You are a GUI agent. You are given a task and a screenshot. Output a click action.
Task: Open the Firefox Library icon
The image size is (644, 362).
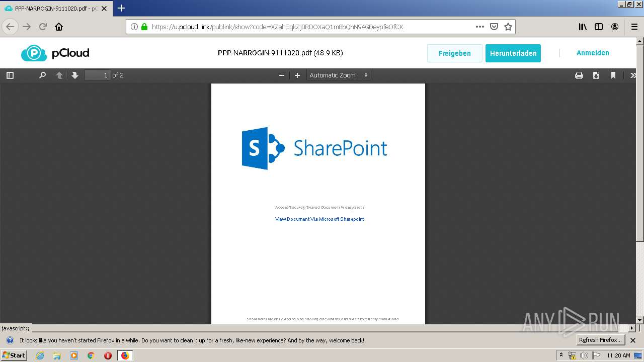tap(583, 27)
